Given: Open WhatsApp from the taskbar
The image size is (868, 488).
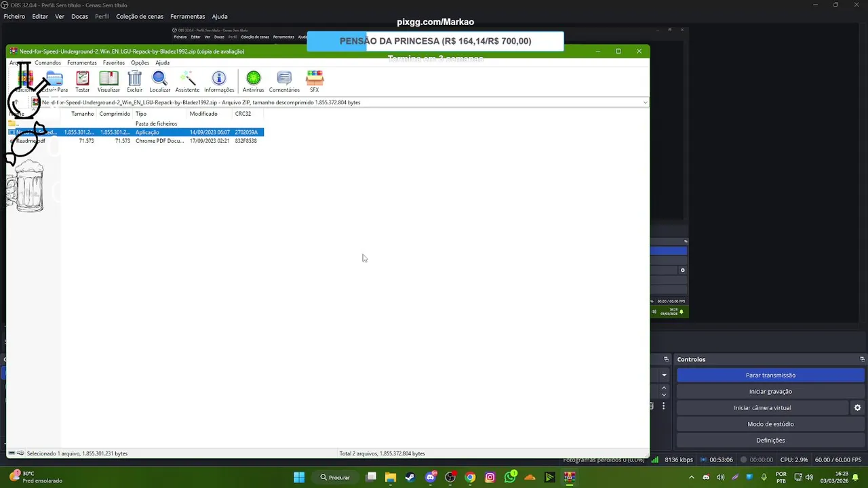Looking at the screenshot, I should click(x=510, y=477).
